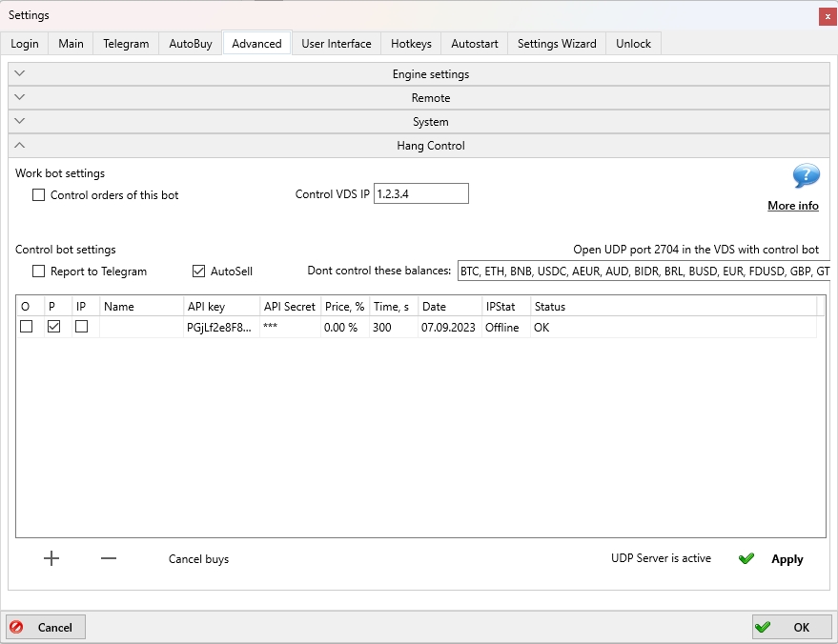Expand the Remote section
The width and height of the screenshot is (838, 644).
pyautogui.click(x=419, y=98)
